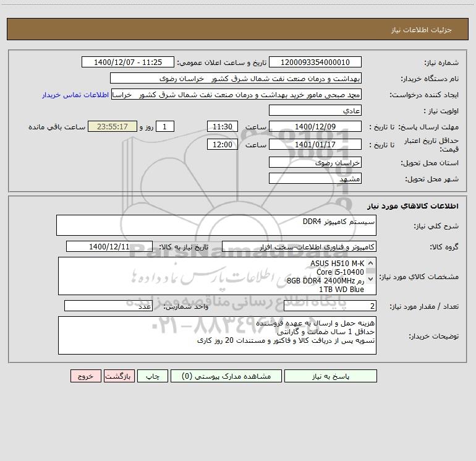Viewport: 476px width, 461px height.
Task: Click quantity field showing 2
Action: click(330, 306)
